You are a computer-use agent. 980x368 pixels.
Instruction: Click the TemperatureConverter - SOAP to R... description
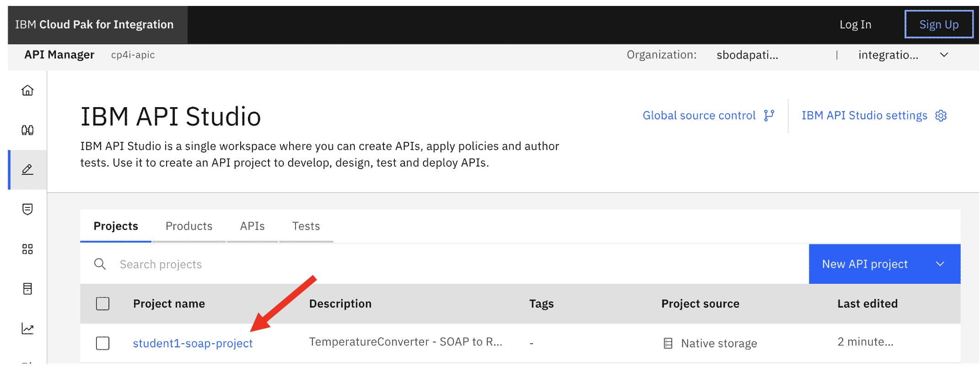(405, 342)
